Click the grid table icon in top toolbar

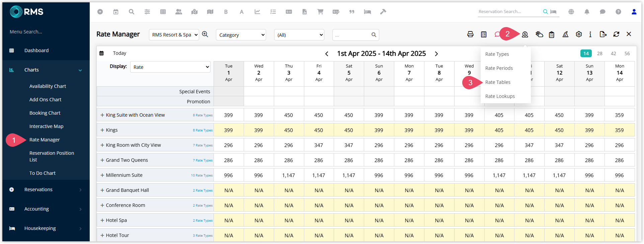tap(163, 12)
